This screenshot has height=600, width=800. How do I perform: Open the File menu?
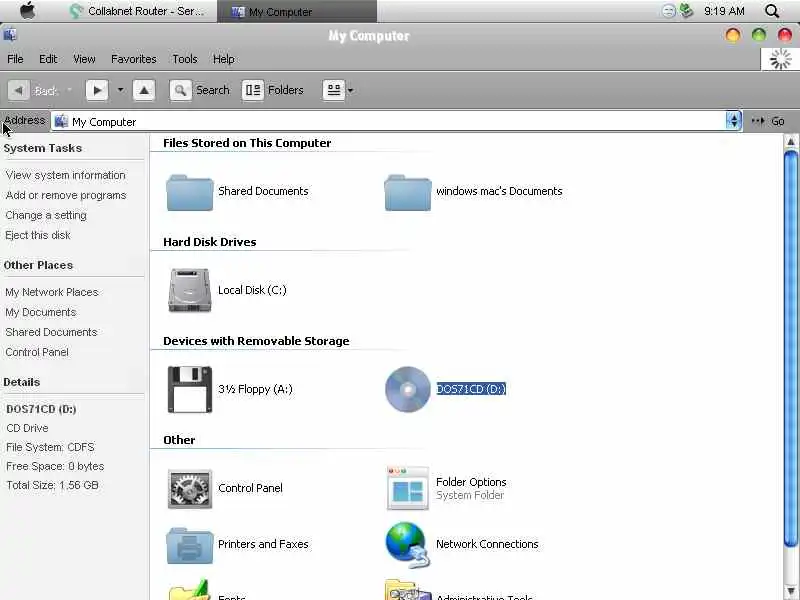pyautogui.click(x=15, y=59)
